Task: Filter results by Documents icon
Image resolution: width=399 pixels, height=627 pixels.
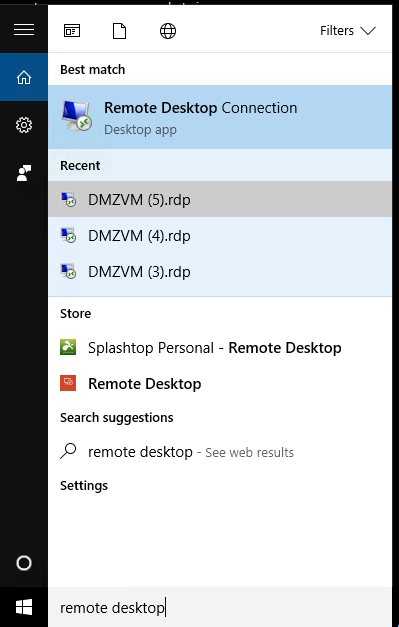Action: tap(120, 31)
